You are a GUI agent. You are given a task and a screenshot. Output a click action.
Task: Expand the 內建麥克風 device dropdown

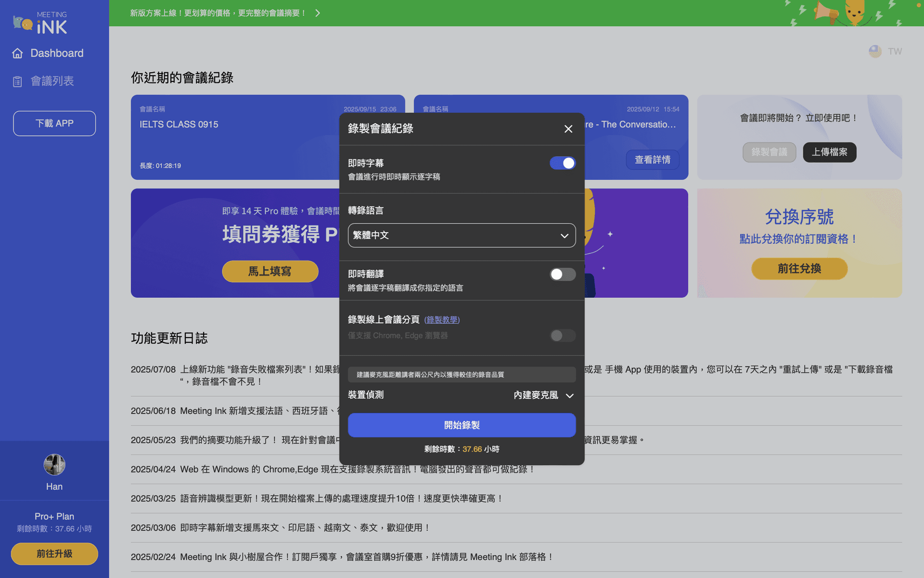pos(544,395)
